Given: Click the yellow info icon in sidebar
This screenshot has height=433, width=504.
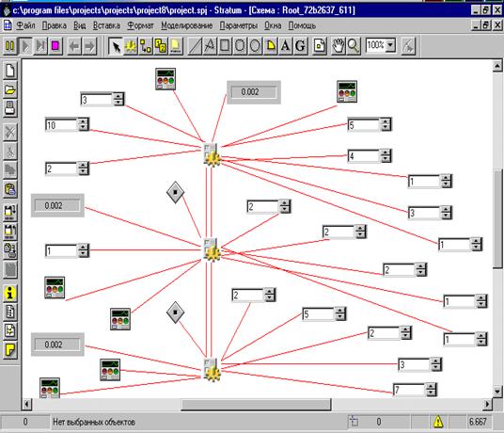Looking at the screenshot, I should (10, 293).
